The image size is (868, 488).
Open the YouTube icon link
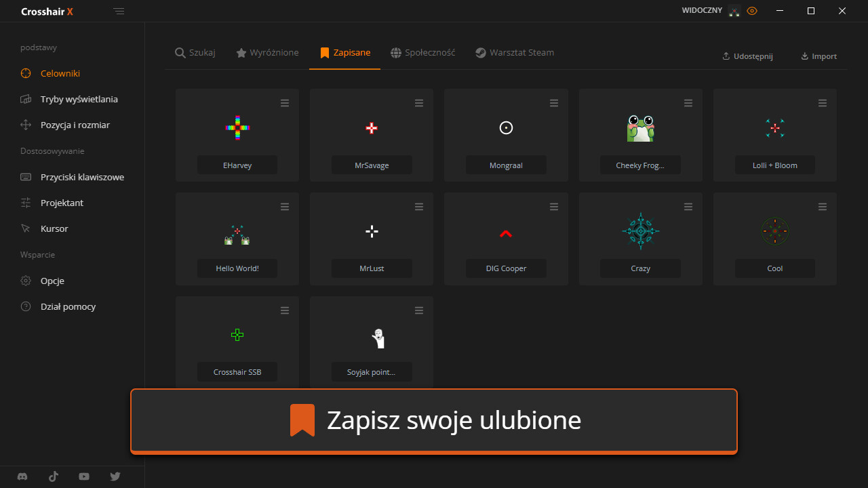(84, 476)
